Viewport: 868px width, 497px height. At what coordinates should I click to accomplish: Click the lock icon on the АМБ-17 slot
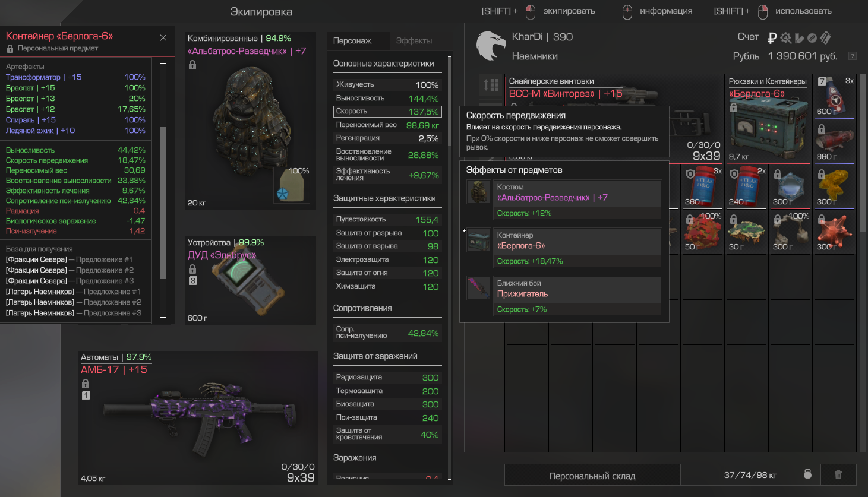86,384
